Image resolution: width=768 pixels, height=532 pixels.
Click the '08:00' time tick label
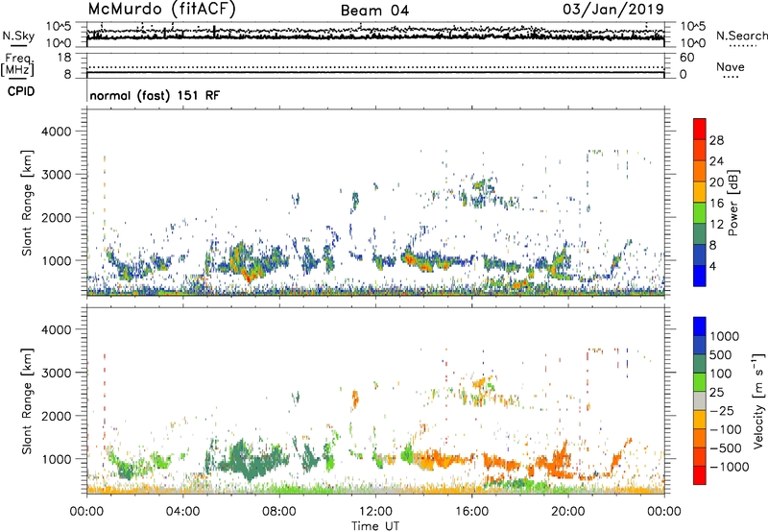pos(279,512)
